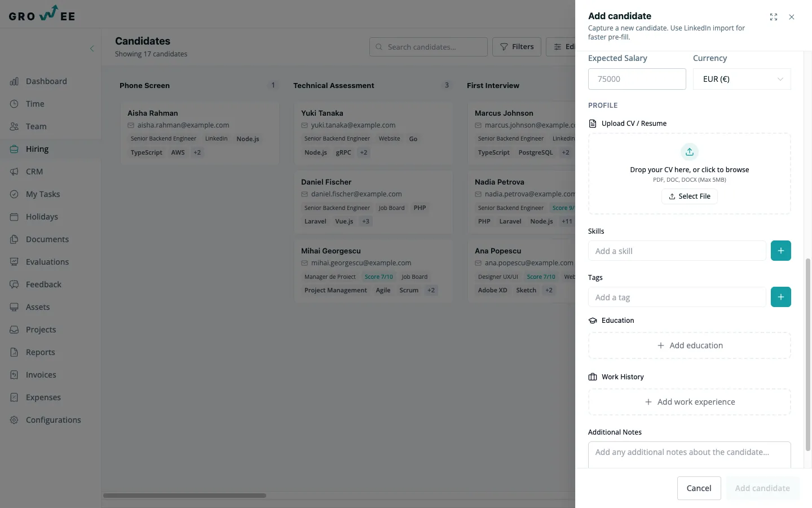Click the +3 skills badge on Daniel Fischer's card

pyautogui.click(x=366, y=221)
